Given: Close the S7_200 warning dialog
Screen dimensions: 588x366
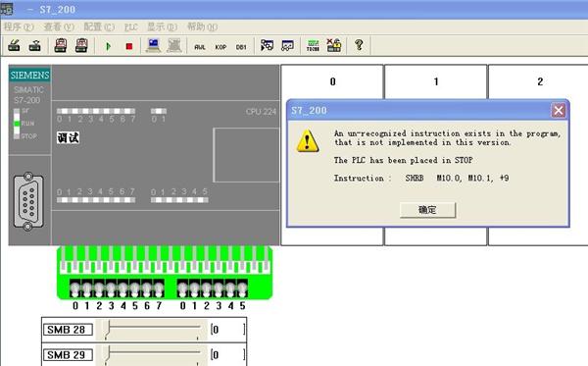Looking at the screenshot, I should [x=559, y=110].
